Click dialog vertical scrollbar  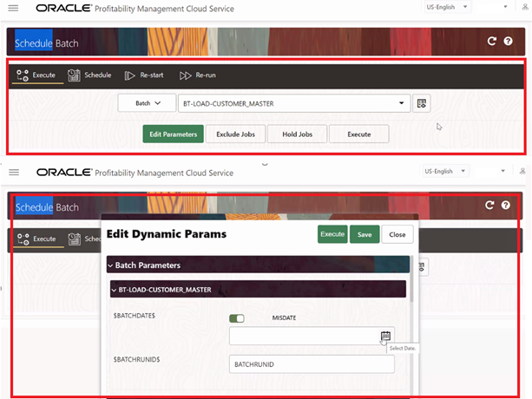click(411, 278)
